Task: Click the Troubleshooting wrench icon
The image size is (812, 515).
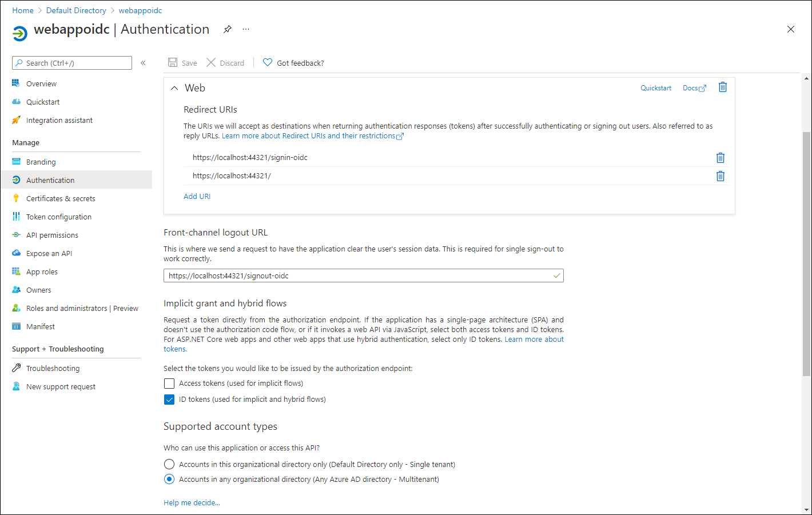Action: coord(16,368)
